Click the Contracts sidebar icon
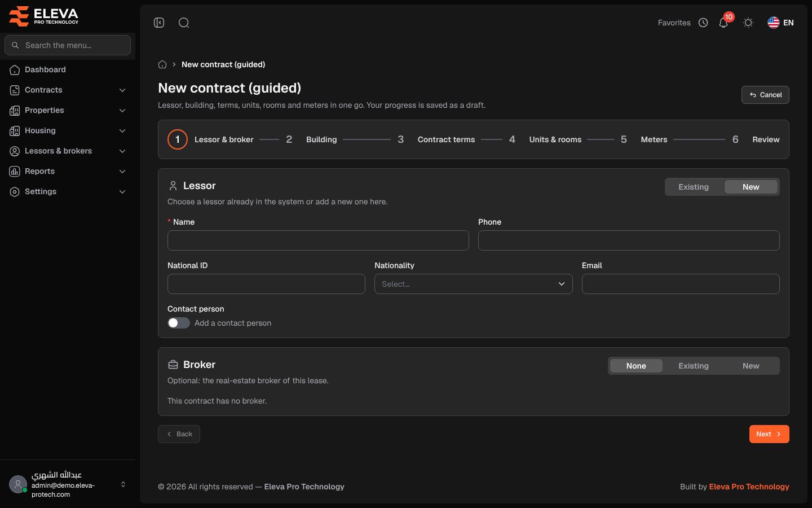Viewport: 812px width, 508px height. point(15,90)
